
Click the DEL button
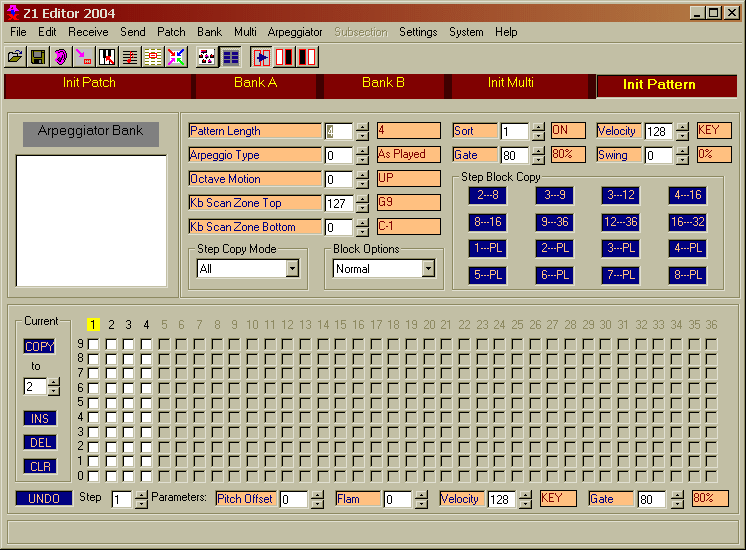point(40,442)
